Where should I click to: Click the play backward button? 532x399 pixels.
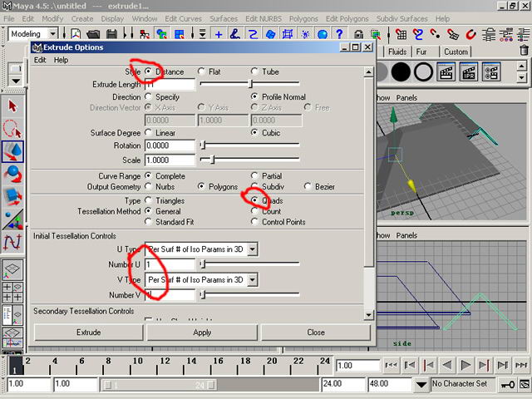(x=447, y=366)
